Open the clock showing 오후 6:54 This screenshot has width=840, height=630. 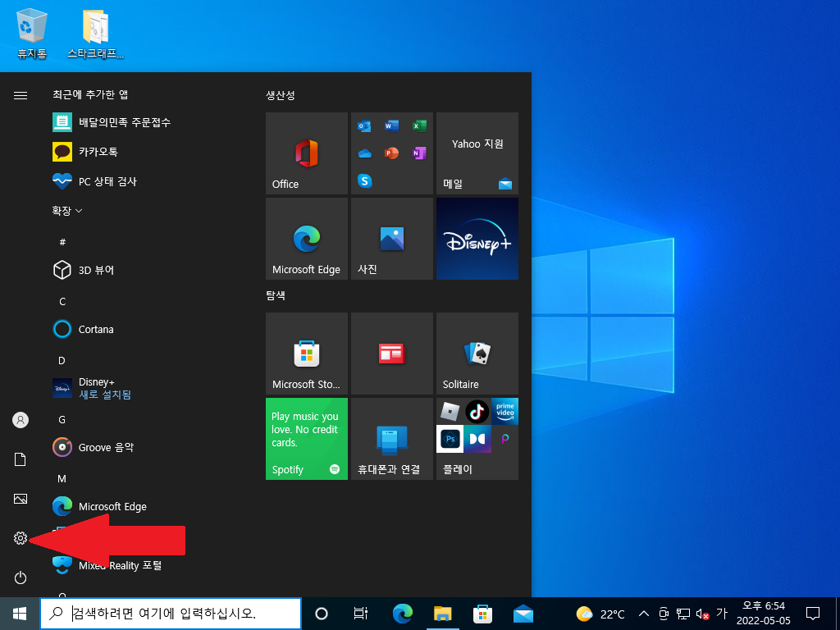point(764,614)
